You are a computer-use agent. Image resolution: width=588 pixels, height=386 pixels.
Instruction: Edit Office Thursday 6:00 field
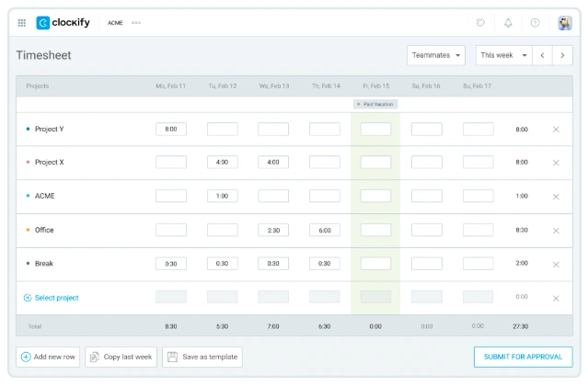(x=325, y=230)
